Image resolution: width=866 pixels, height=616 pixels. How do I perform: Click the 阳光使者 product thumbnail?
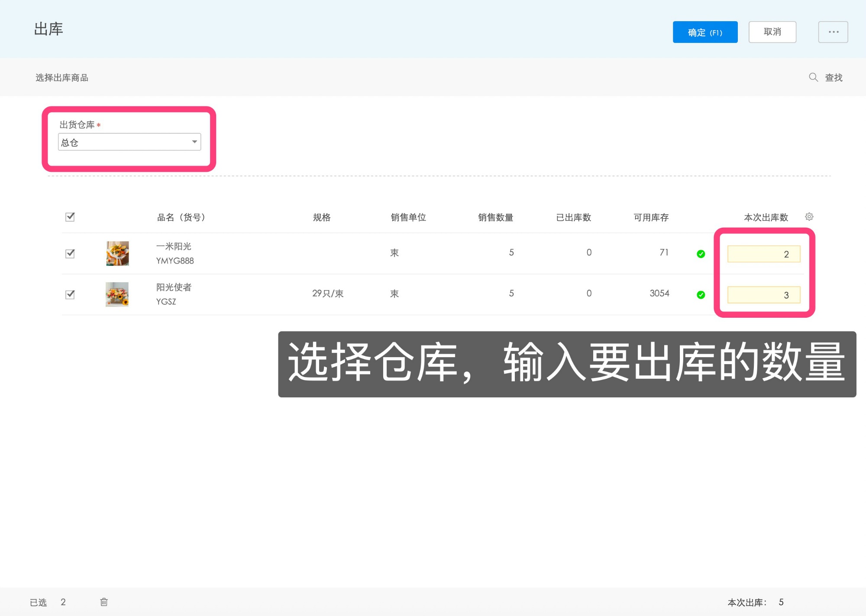pyautogui.click(x=117, y=294)
